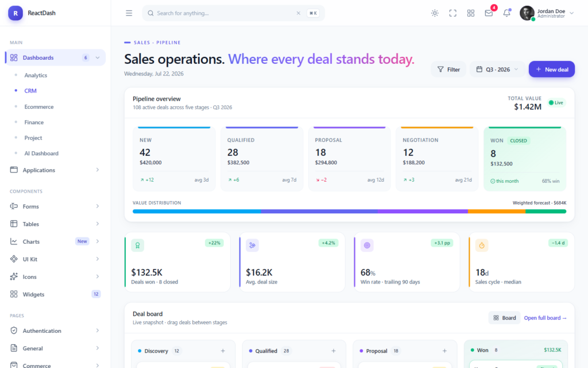The height and width of the screenshot is (368, 588).
Task: Toggle the light/dark theme sun icon
Action: 435,13
